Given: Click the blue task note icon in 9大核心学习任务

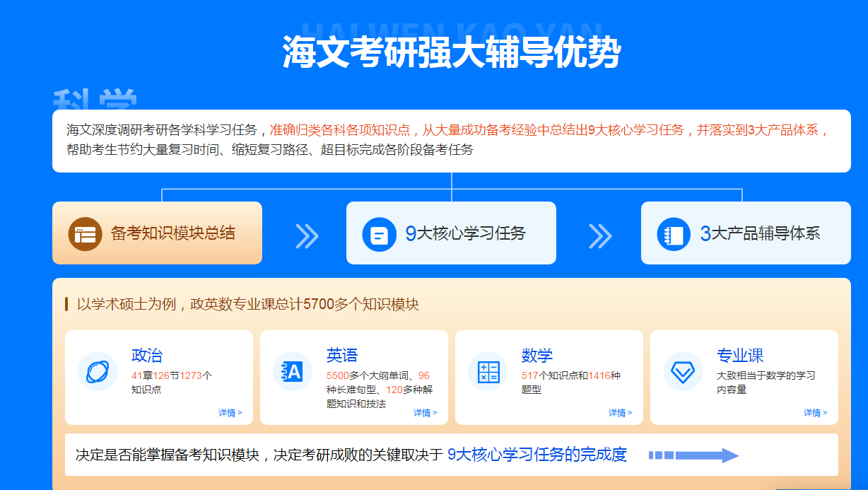Looking at the screenshot, I should click(x=380, y=234).
